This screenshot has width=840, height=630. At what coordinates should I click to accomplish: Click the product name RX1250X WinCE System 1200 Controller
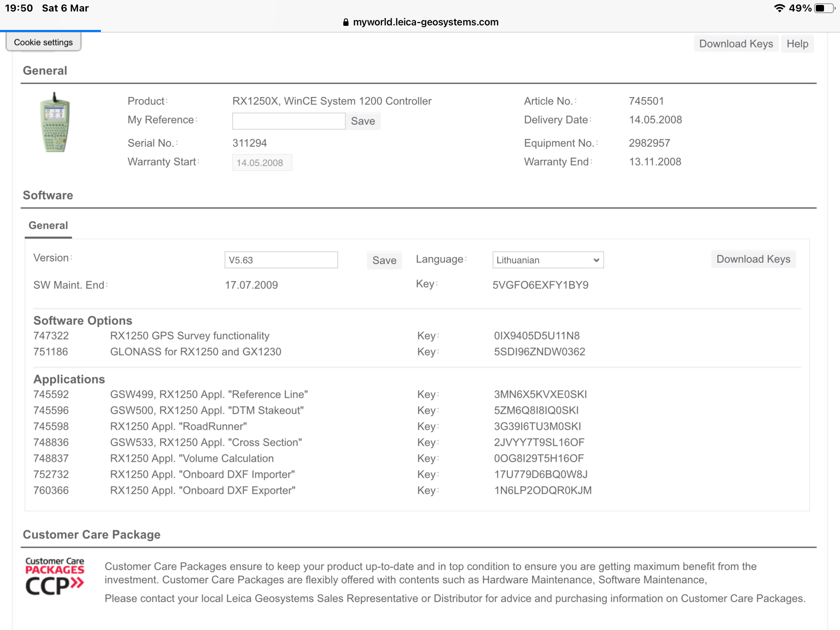click(332, 101)
